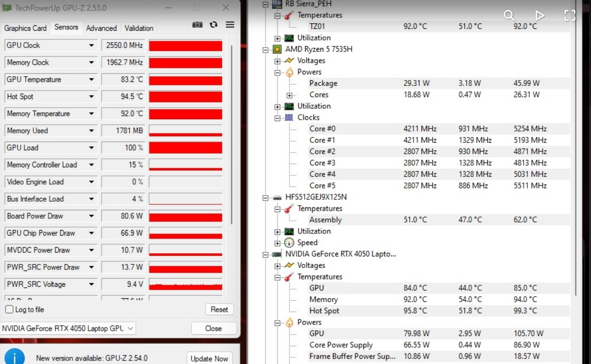Screen dimensions: 591x364
Task: Click the GPU Load red graph bar
Action: click(x=185, y=148)
